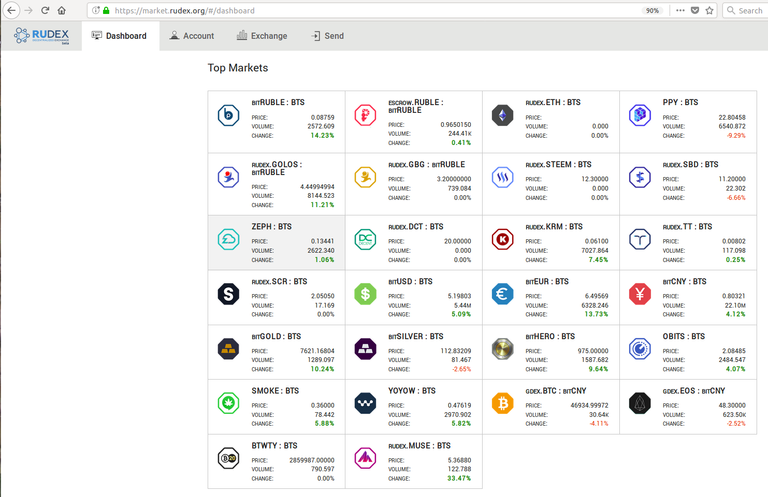
Task: Click the ZEPH : BTS cloud icon
Action: 228,239
